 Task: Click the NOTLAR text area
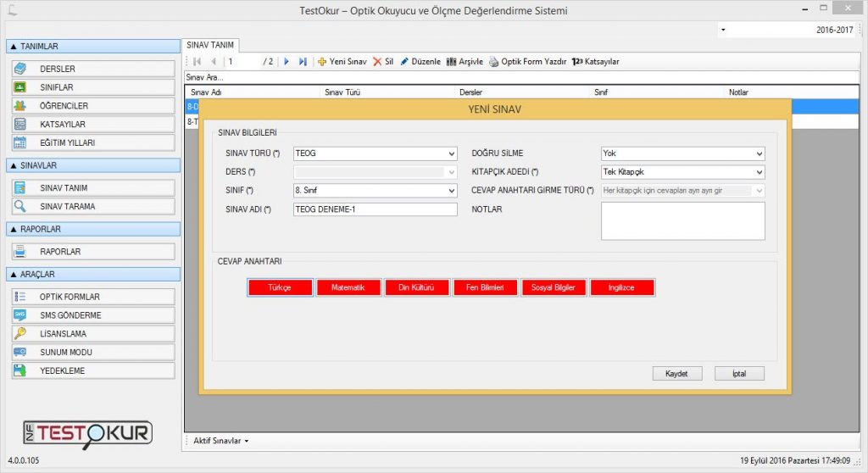click(683, 221)
